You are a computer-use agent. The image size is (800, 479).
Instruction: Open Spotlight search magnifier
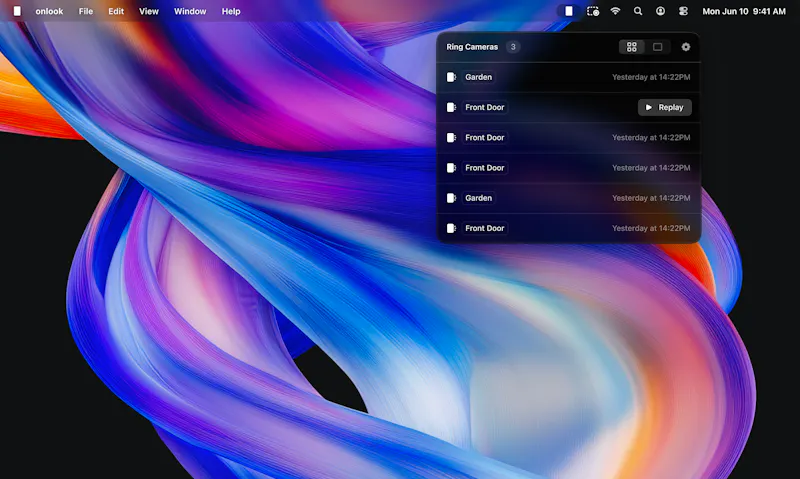[x=638, y=11]
